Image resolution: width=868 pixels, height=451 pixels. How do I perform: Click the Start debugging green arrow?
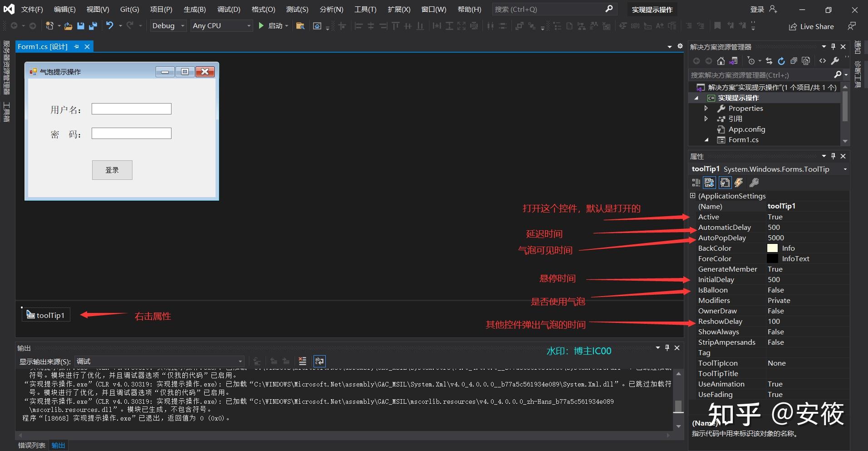click(261, 26)
